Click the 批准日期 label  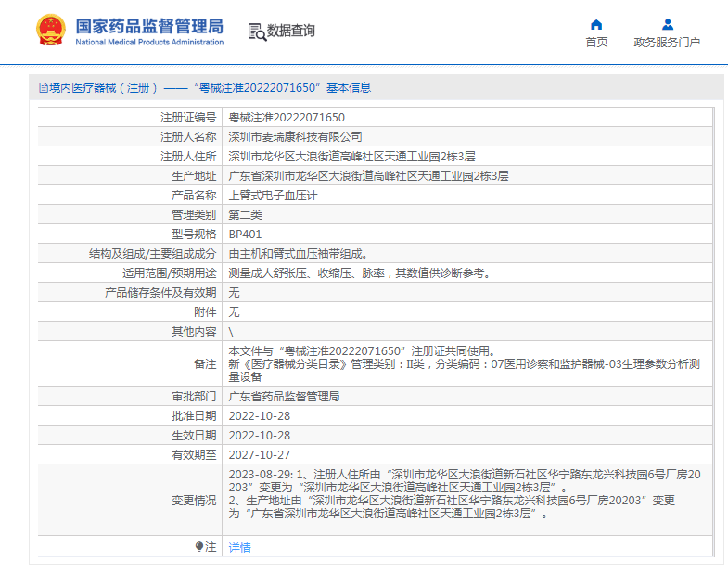(194, 416)
